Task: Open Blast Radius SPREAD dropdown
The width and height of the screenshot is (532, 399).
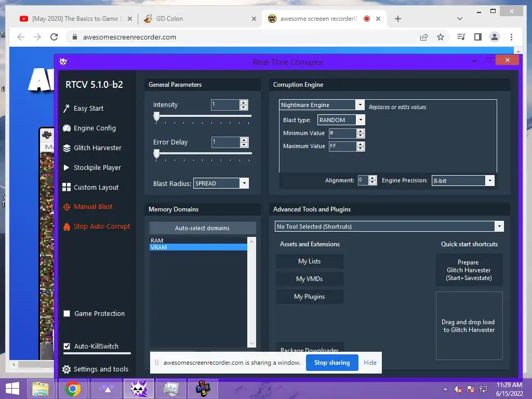Action: (244, 183)
